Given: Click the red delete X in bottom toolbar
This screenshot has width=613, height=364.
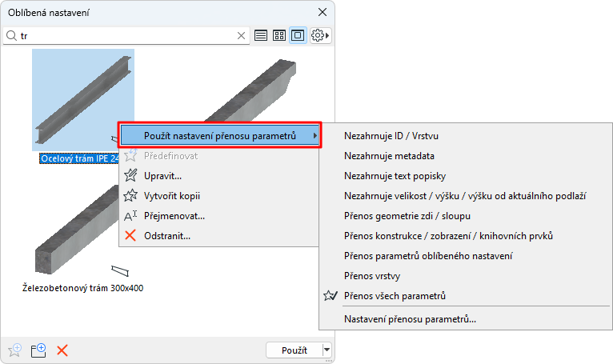Looking at the screenshot, I should point(62,350).
